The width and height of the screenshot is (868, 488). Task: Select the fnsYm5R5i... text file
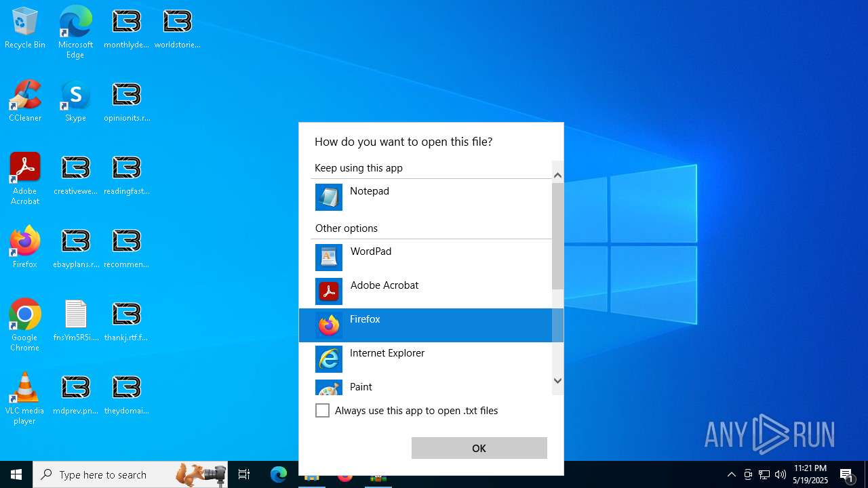tap(76, 321)
